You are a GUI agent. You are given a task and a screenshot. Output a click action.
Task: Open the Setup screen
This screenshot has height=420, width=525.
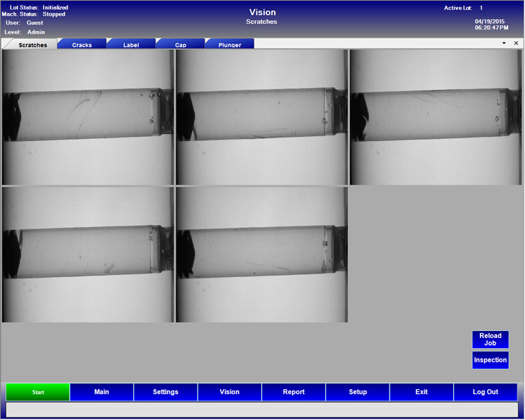pos(358,392)
